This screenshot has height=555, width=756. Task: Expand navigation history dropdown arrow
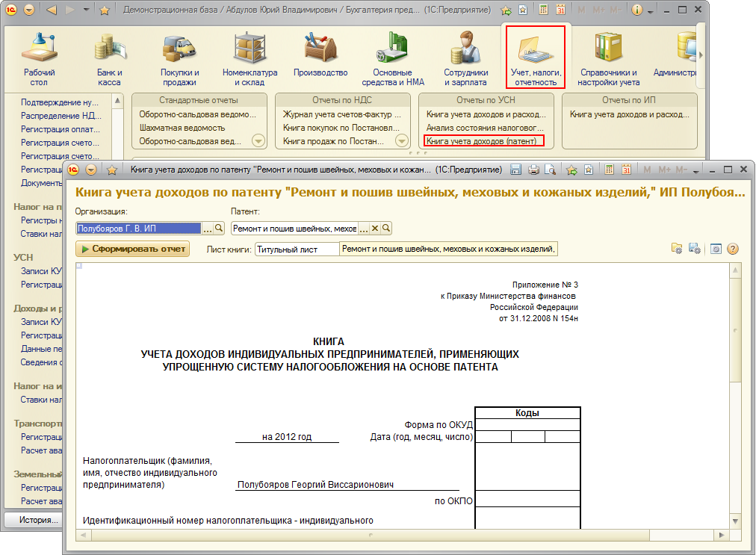(x=87, y=10)
